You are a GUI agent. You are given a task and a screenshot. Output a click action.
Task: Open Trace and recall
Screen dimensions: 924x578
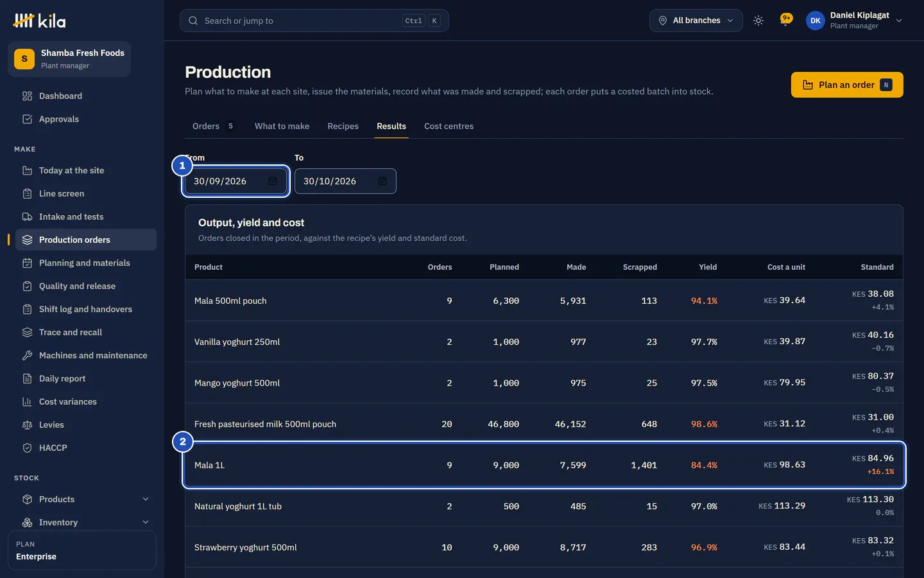tap(86, 332)
